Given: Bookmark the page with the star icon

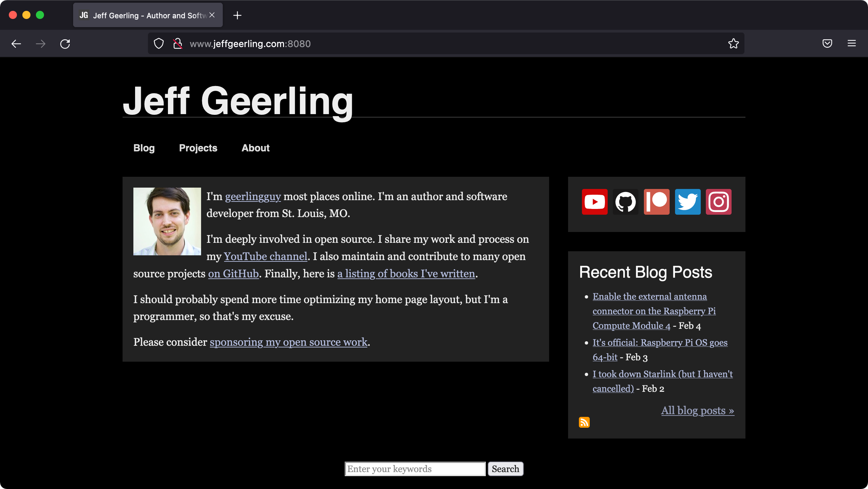Looking at the screenshot, I should [x=733, y=43].
